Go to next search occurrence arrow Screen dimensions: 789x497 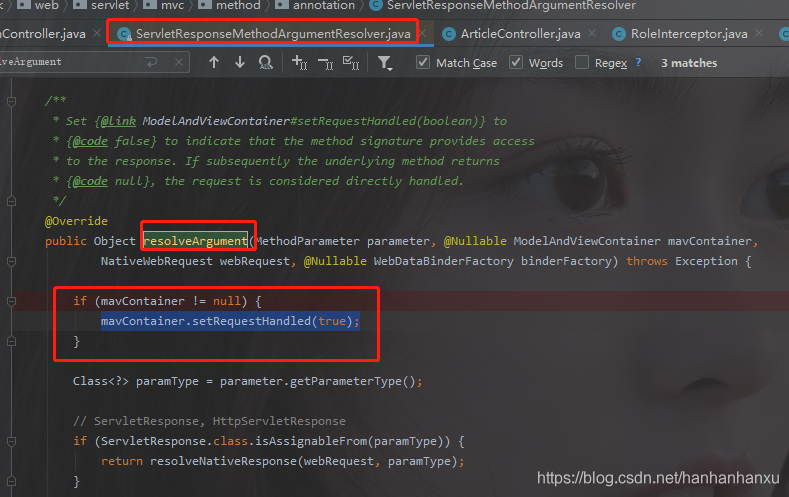[239, 62]
